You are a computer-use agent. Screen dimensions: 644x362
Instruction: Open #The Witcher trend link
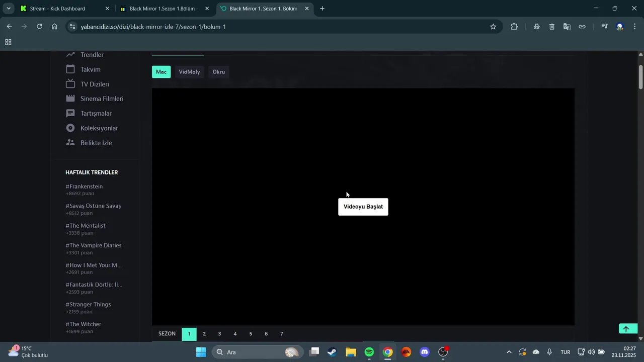(x=83, y=324)
